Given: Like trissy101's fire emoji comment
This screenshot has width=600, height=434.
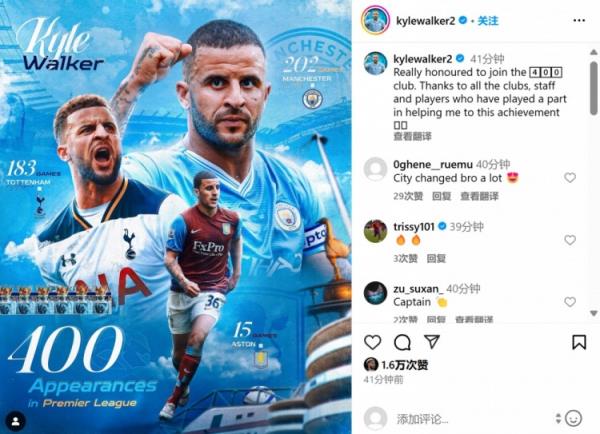Looking at the screenshot, I should point(570,240).
